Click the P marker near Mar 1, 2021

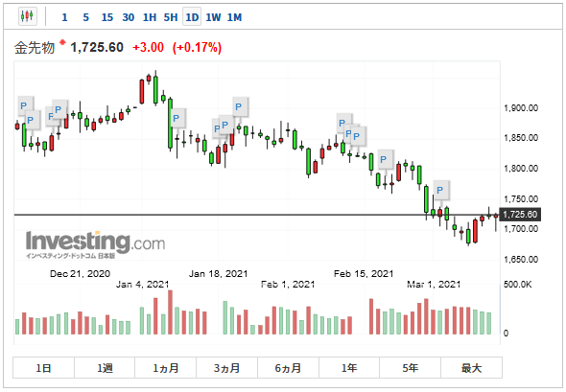441,190
